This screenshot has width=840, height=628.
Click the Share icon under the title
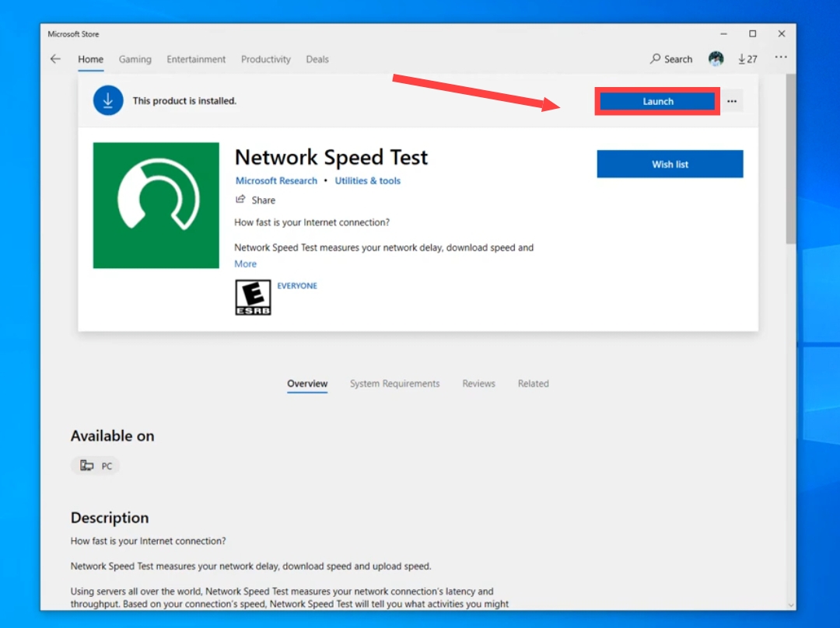point(240,199)
